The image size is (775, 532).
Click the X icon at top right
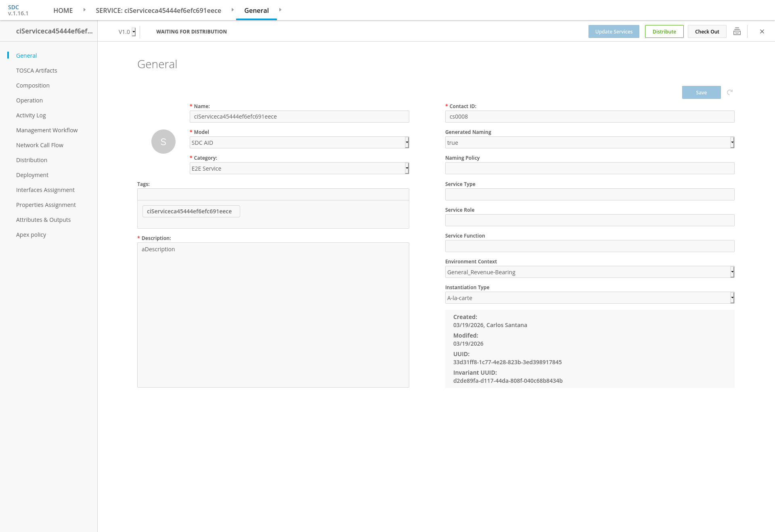click(x=762, y=31)
